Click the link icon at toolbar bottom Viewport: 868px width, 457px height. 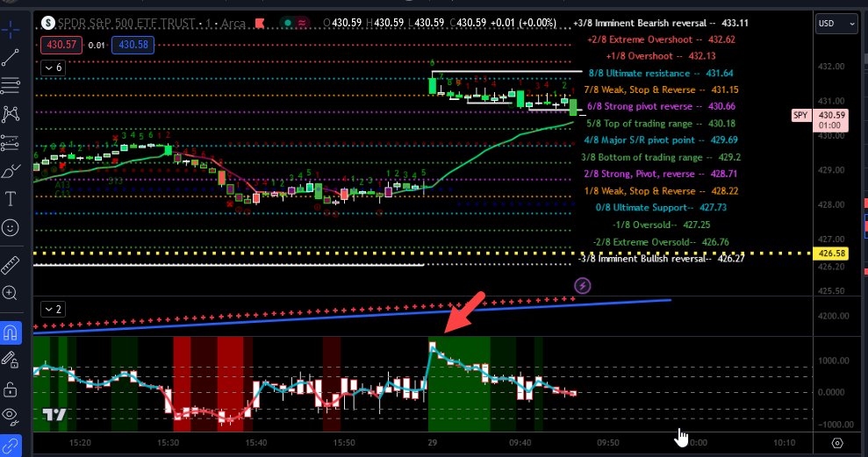coord(11,446)
